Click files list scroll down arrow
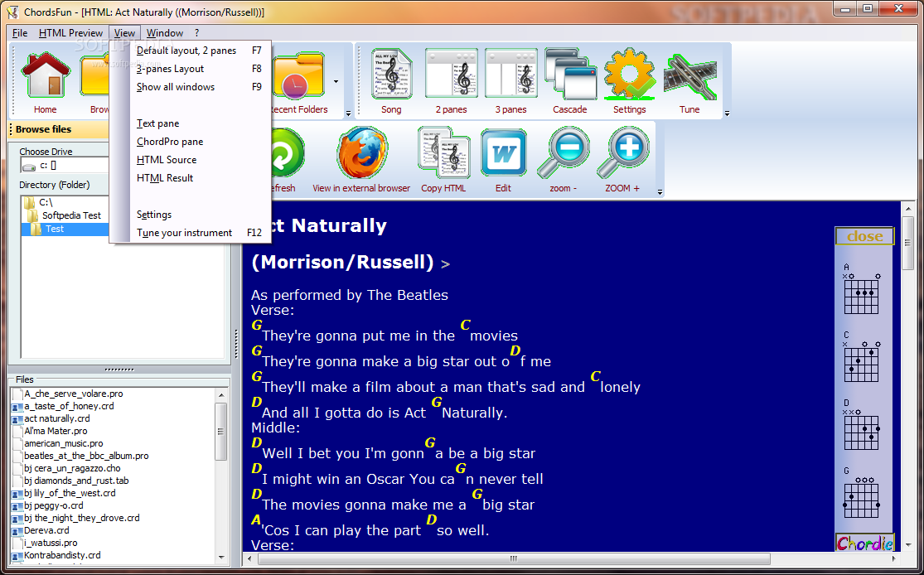Viewport: 924px width, 575px height. click(221, 557)
